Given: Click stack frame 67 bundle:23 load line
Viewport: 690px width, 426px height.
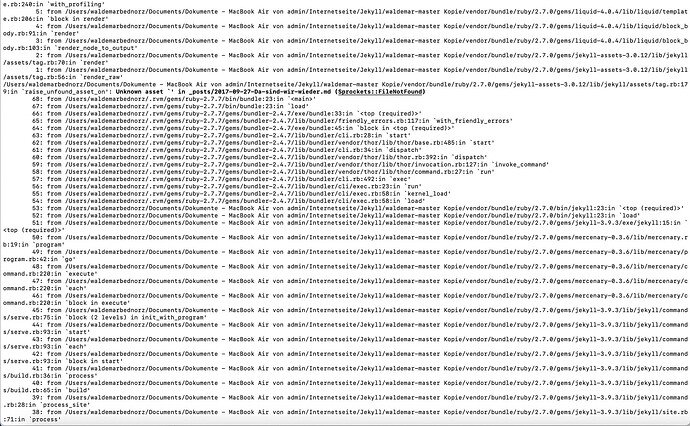Looking at the screenshot, I should point(170,106).
